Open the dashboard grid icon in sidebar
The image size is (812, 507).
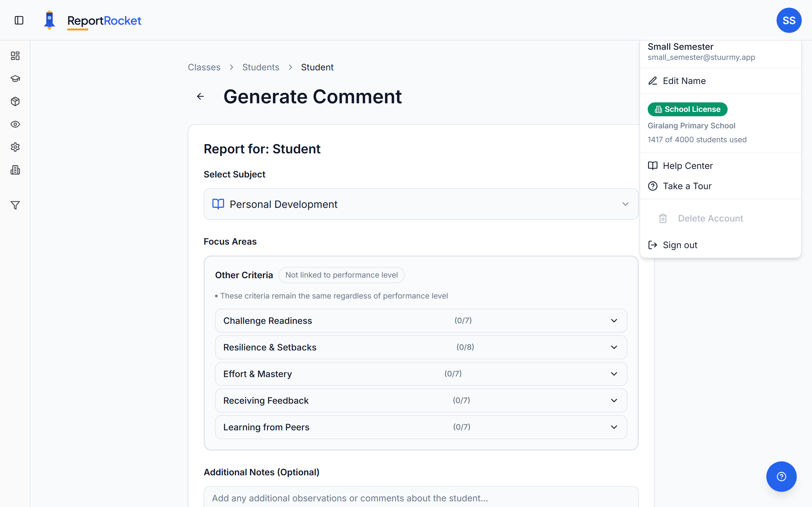click(x=15, y=56)
